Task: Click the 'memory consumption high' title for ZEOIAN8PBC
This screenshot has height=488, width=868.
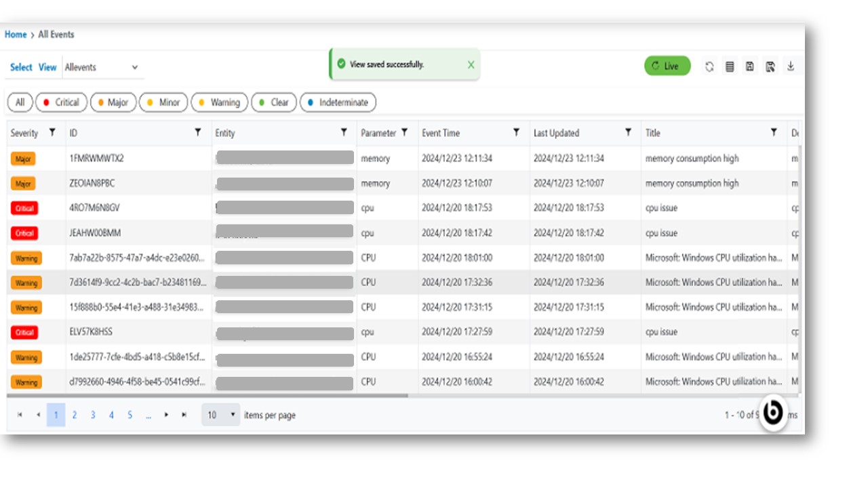Action: coord(692,184)
